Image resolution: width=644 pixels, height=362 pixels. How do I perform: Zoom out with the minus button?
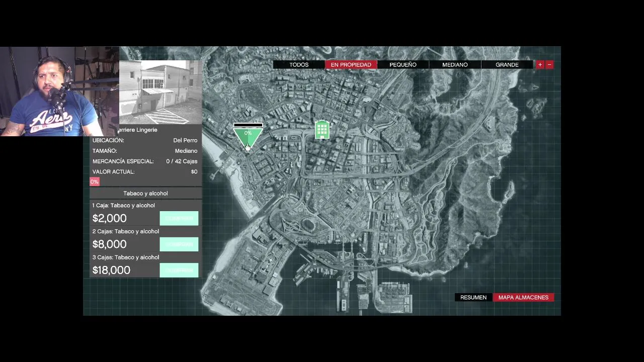click(x=549, y=65)
